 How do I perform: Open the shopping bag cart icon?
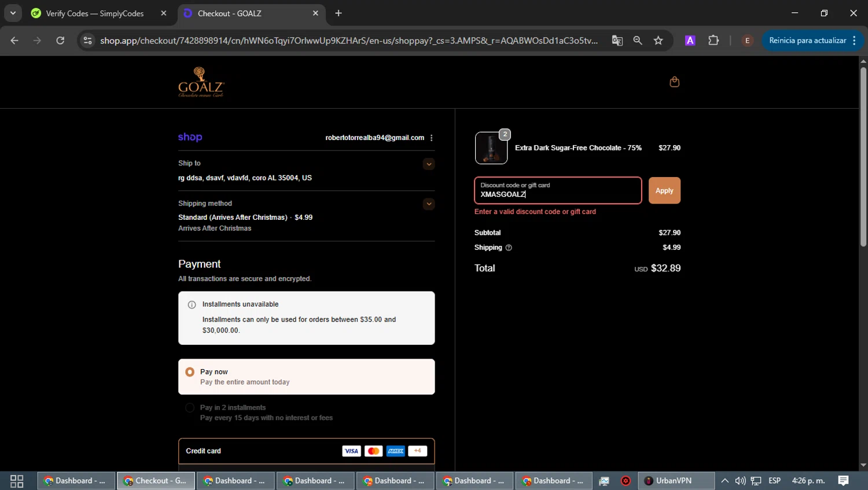[674, 82]
